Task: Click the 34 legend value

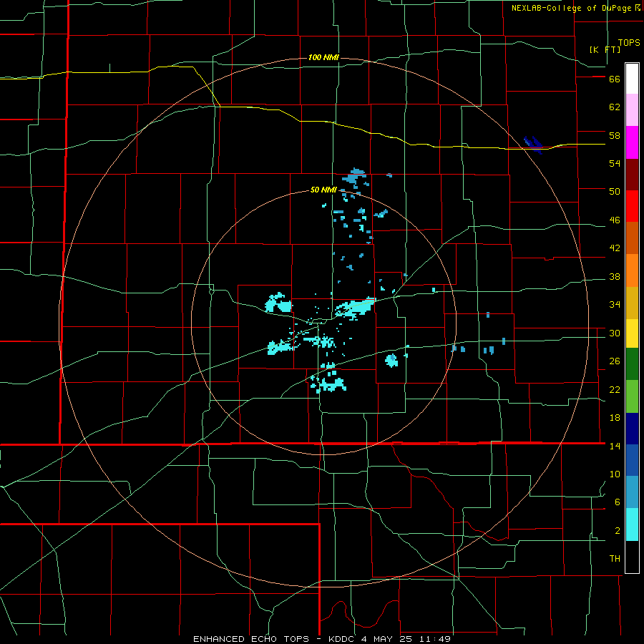Action: coord(615,305)
